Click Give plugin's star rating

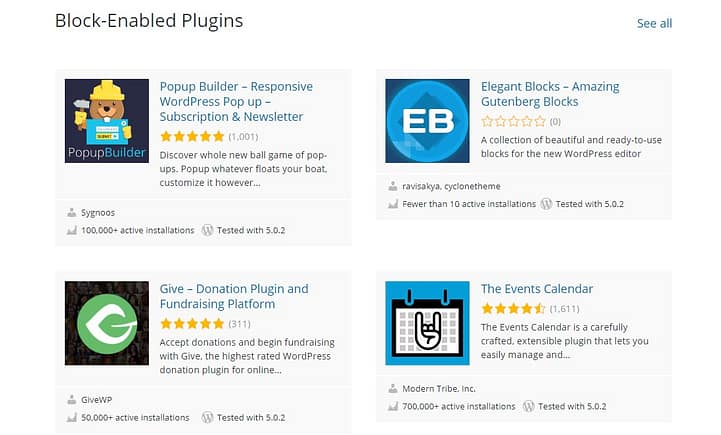click(x=192, y=324)
